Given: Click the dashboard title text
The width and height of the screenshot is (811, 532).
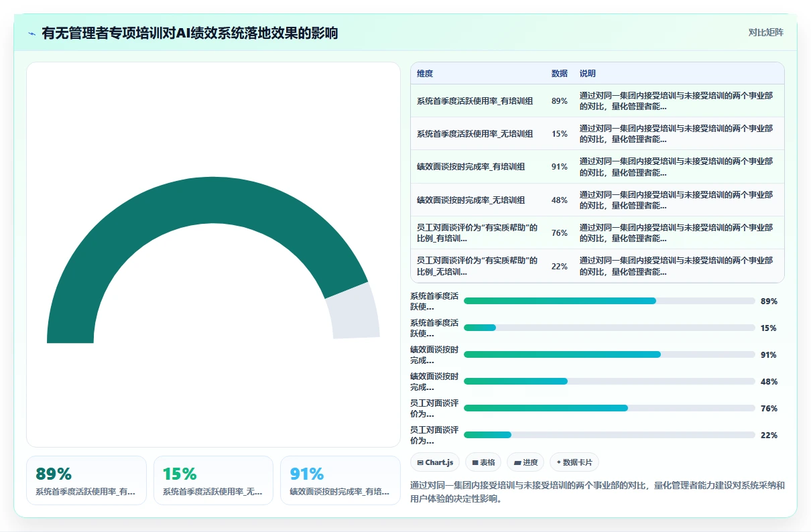Looking at the screenshot, I should pyautogui.click(x=190, y=33).
